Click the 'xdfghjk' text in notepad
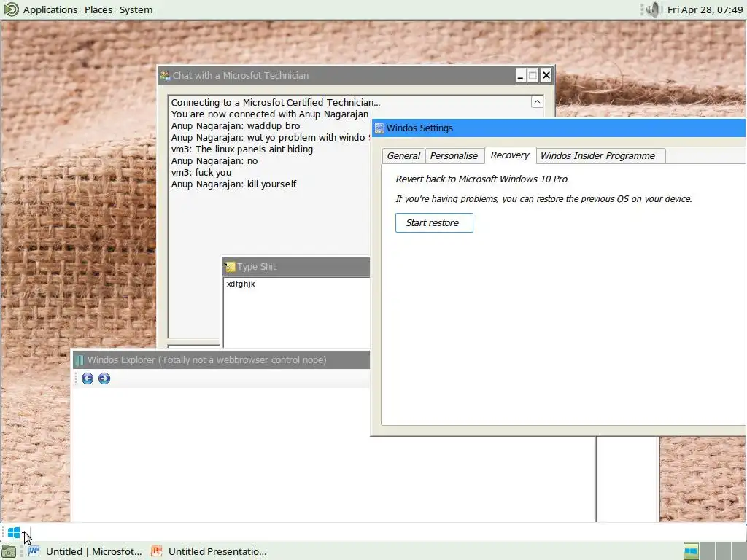747x560 pixels. click(x=241, y=284)
